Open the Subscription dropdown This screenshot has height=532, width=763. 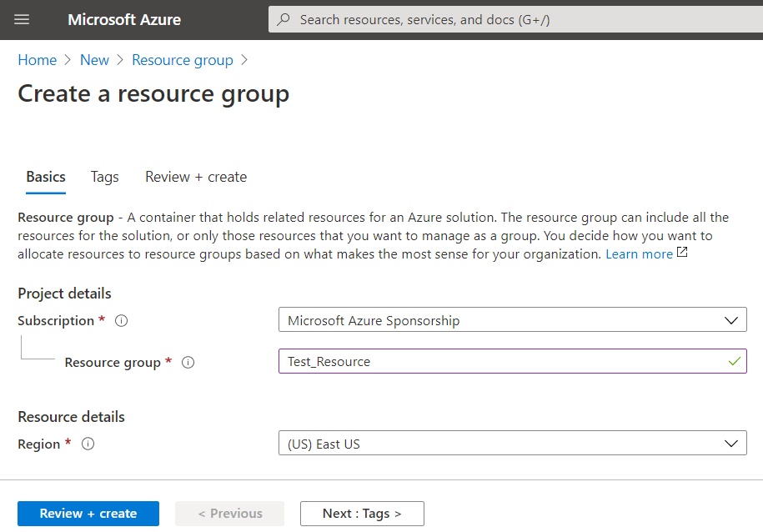(x=512, y=320)
